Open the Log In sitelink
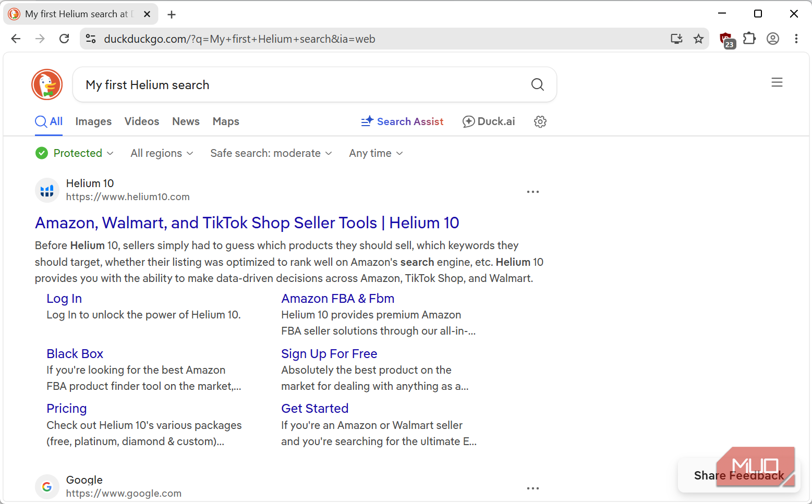 [64, 299]
